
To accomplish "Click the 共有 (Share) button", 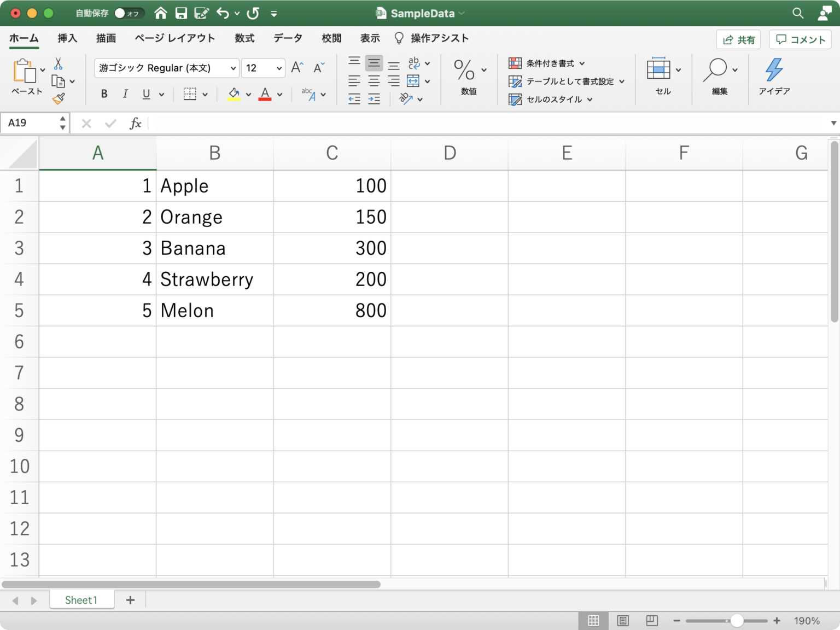I will click(x=738, y=39).
